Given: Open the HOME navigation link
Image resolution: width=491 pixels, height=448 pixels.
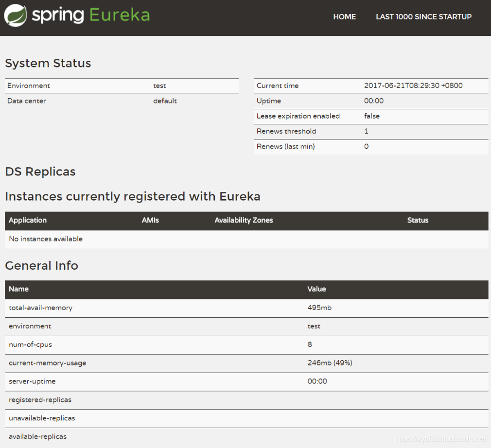Looking at the screenshot, I should click(x=344, y=17).
